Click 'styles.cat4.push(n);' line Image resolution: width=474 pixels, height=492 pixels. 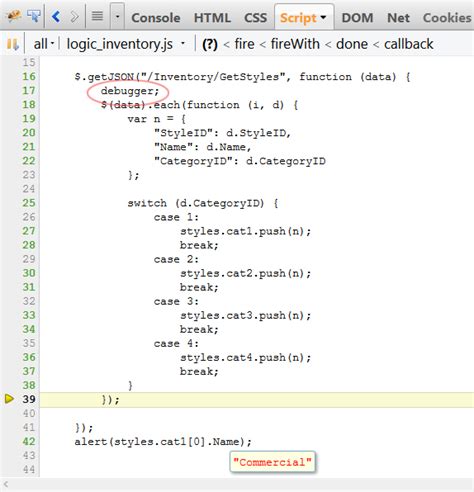(x=245, y=357)
